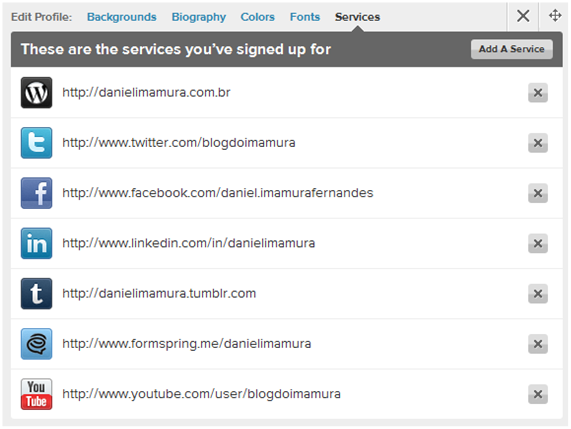Click the WordPress service icon
The image size is (571, 429).
coord(36,93)
